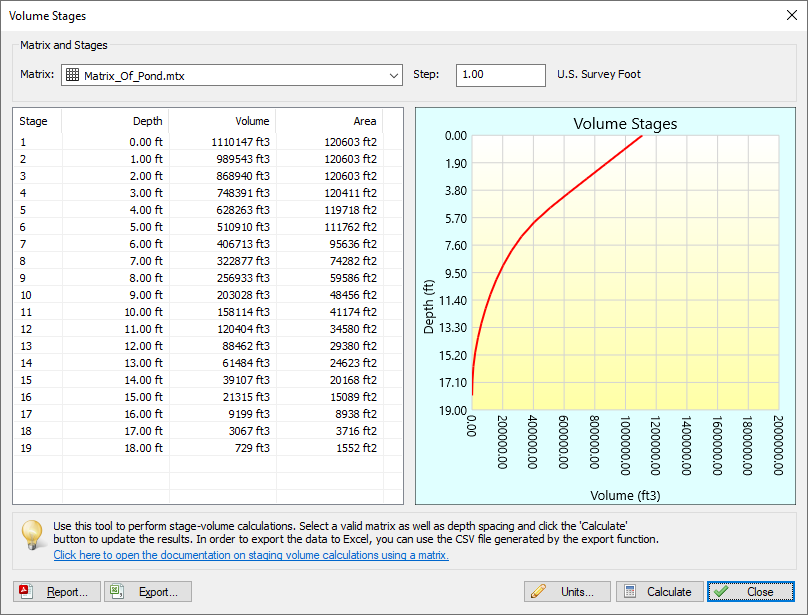808x615 pixels.
Task: Click the green checkmark icon on Close
Action: [721, 591]
